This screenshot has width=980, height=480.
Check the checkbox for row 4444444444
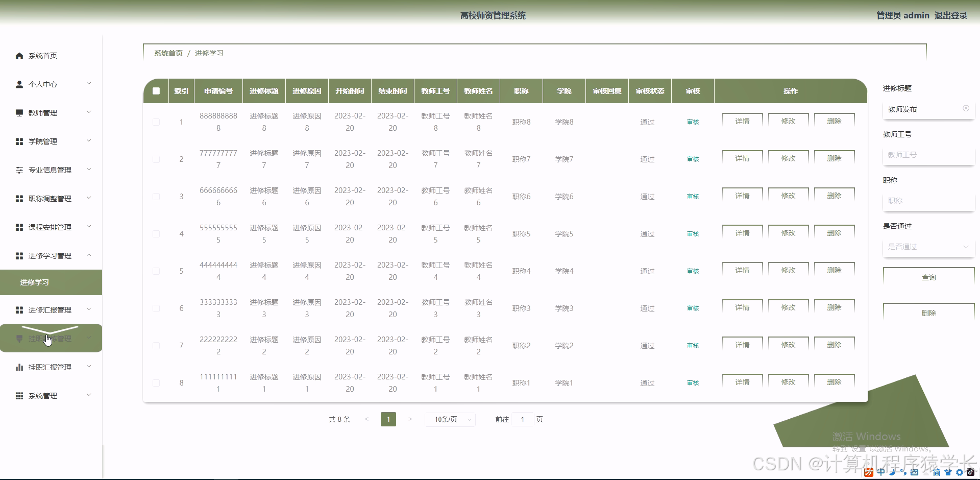pos(156,271)
